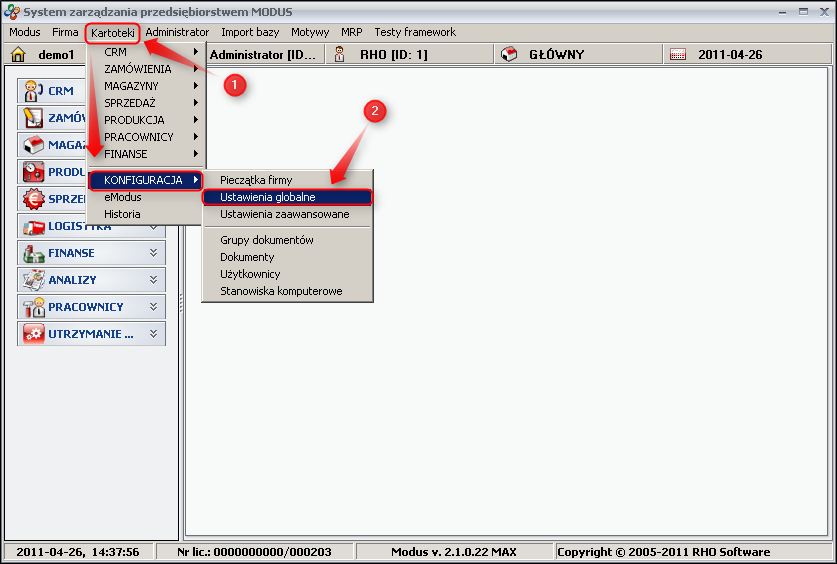Open the PRACOWNICY submenu in Kartoteki menu
This screenshot has width=837, height=564.
(x=147, y=137)
